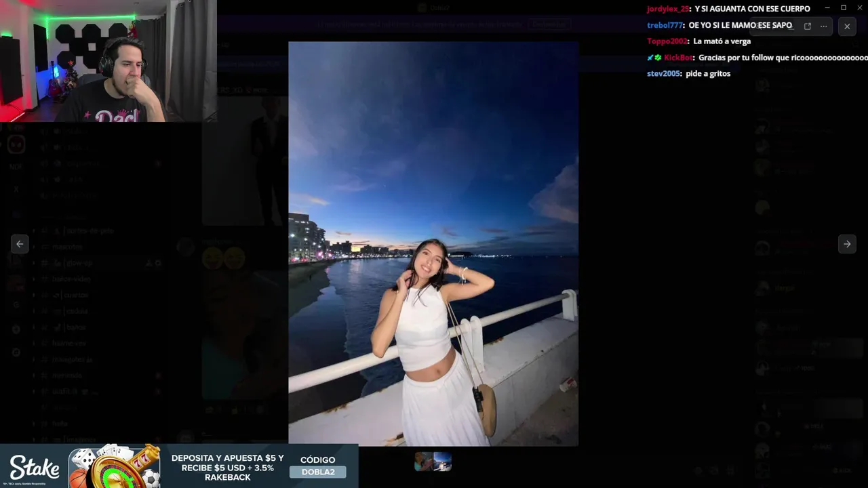868x488 pixels.
Task: Go to the previous image with left arrow
Action: (20, 244)
